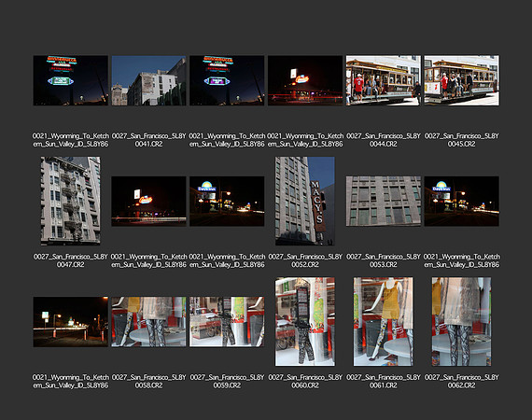
Task: Select the 0060.CR2 vertical mannequin photo
Action: click(x=305, y=321)
